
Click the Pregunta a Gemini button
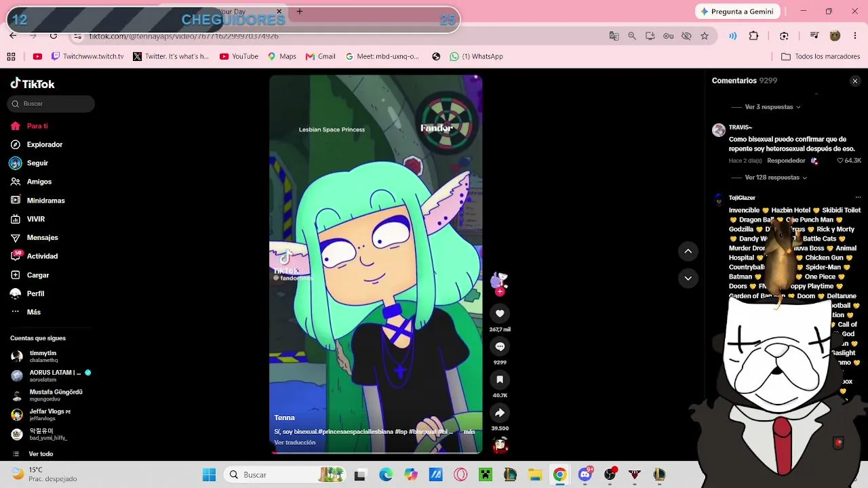(x=737, y=12)
